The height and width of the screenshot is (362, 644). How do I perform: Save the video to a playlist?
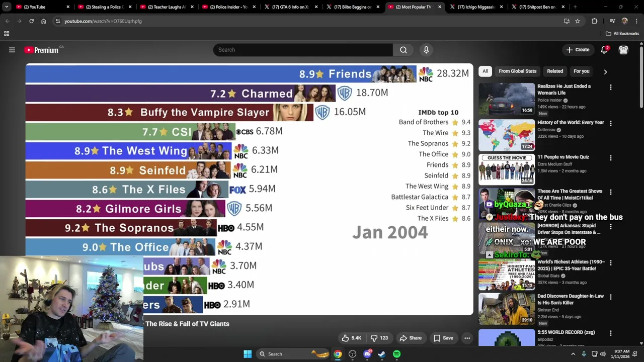pos(443,338)
